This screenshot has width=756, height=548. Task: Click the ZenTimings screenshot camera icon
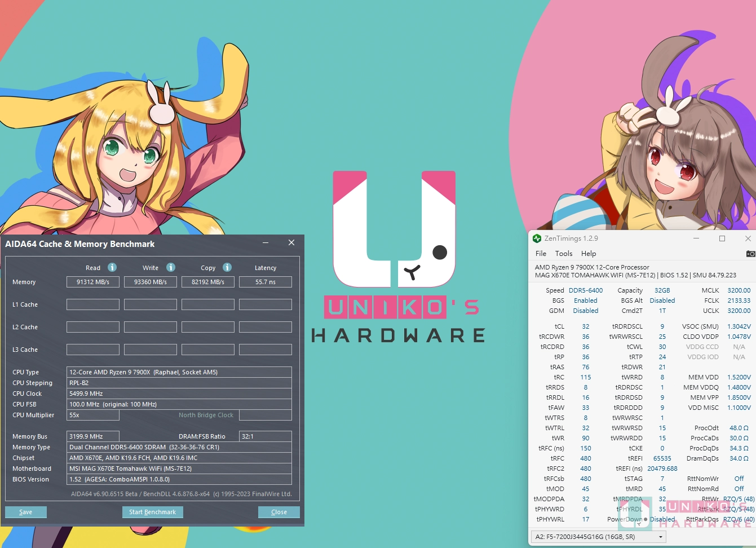[x=750, y=254]
